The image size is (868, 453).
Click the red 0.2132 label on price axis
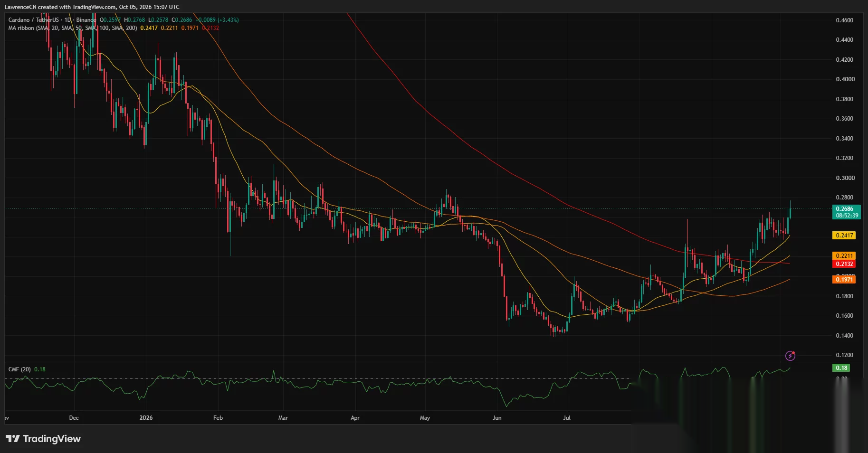(x=844, y=264)
